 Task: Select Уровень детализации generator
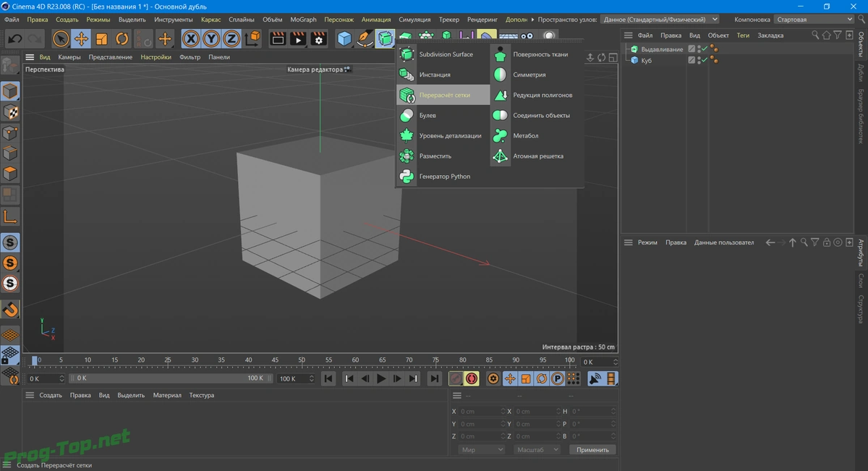443,135
